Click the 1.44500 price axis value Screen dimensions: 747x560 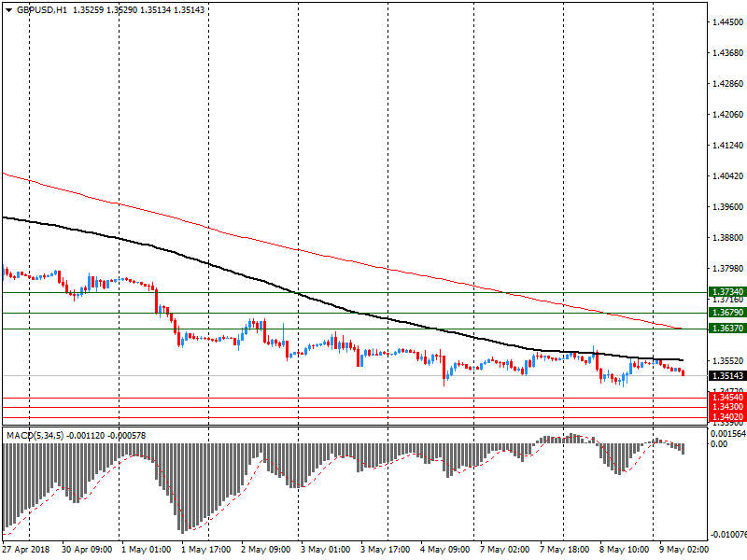[727, 21]
